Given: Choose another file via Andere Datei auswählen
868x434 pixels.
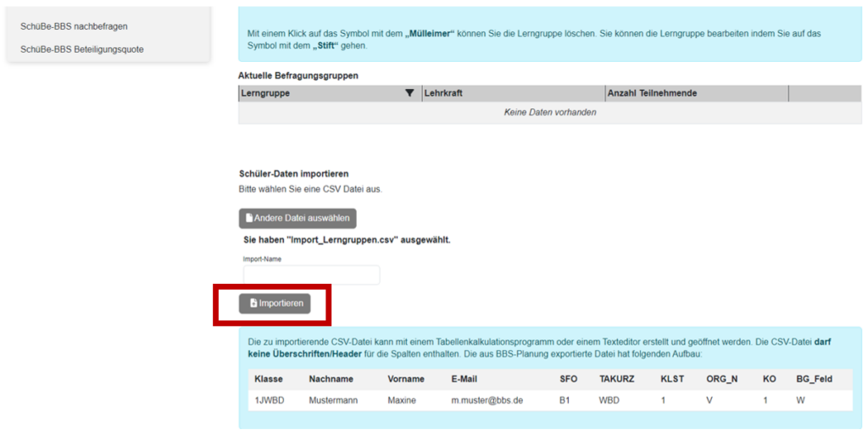Looking at the screenshot, I should pyautogui.click(x=298, y=218).
